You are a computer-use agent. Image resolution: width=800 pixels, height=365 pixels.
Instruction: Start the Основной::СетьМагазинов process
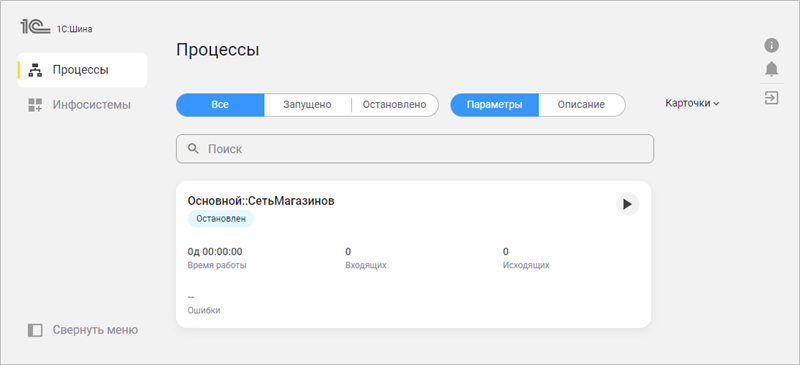[x=628, y=204]
